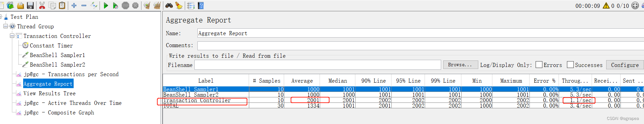644x124 pixels.
Task: Clear all results with double broom icon
Action: coord(157,5)
